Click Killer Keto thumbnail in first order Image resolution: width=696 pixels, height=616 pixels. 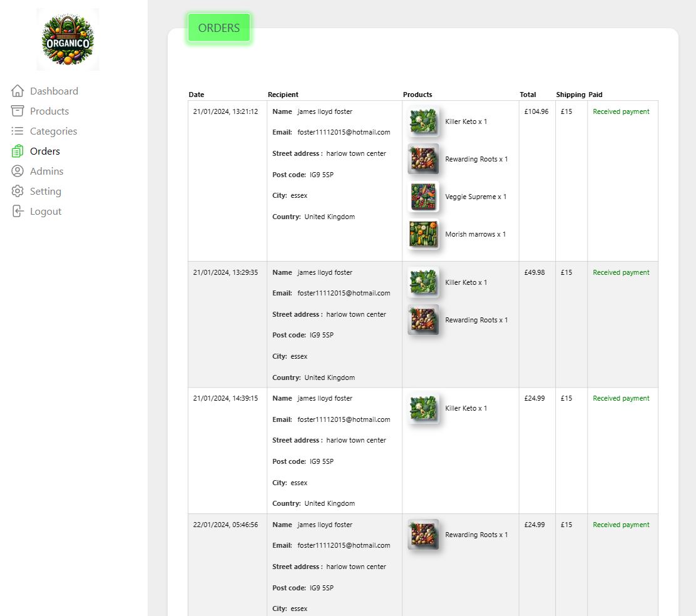tap(423, 121)
